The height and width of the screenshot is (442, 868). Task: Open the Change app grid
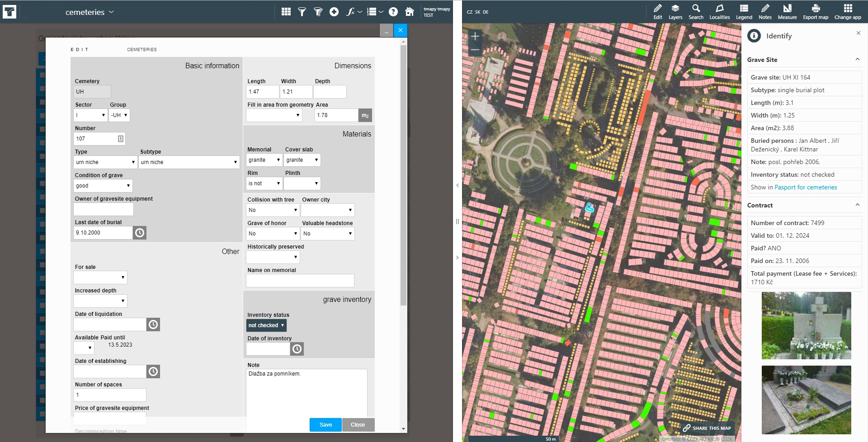(x=848, y=12)
